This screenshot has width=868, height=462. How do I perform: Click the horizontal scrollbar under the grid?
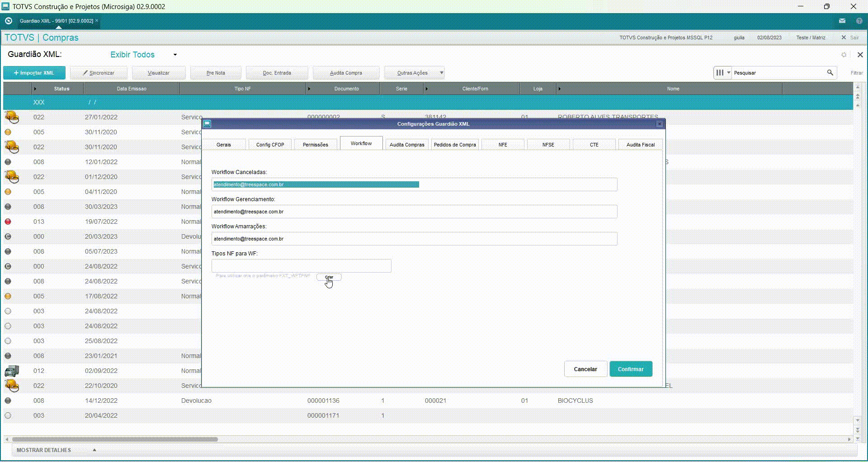[x=115, y=439]
